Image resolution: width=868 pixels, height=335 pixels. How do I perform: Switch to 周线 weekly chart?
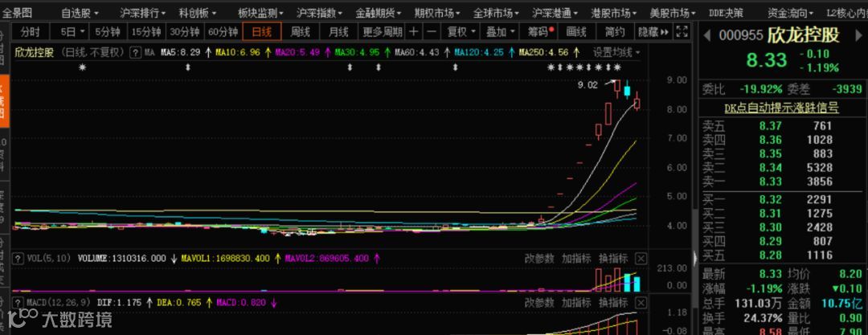[300, 31]
